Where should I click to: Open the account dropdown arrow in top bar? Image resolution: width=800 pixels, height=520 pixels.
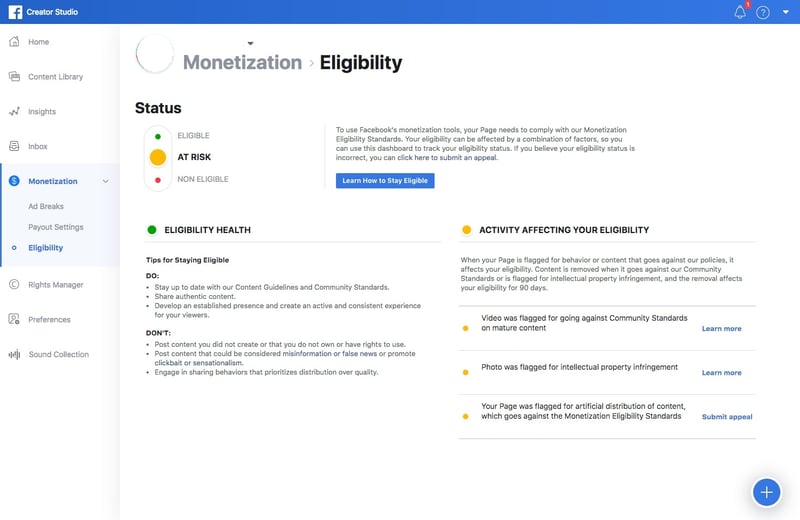coord(786,13)
